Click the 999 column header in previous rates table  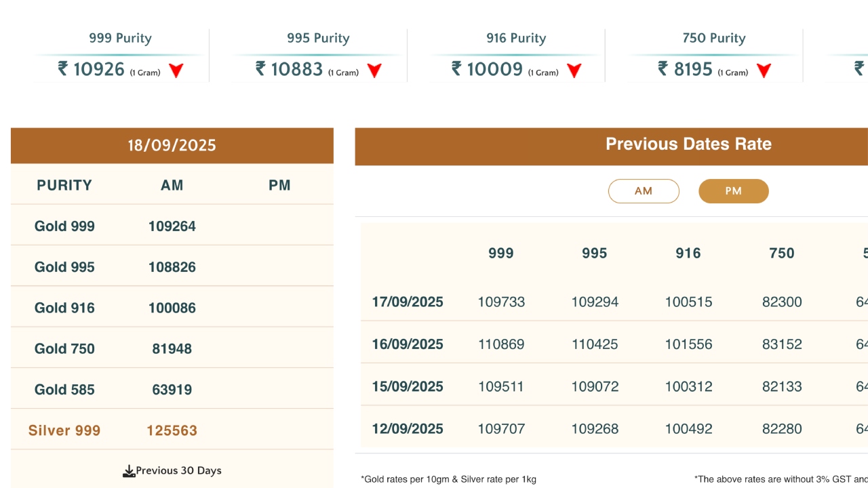(x=500, y=253)
